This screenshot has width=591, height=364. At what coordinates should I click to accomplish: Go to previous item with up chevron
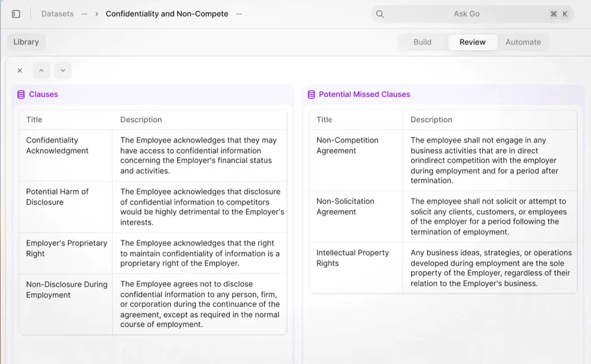point(41,70)
